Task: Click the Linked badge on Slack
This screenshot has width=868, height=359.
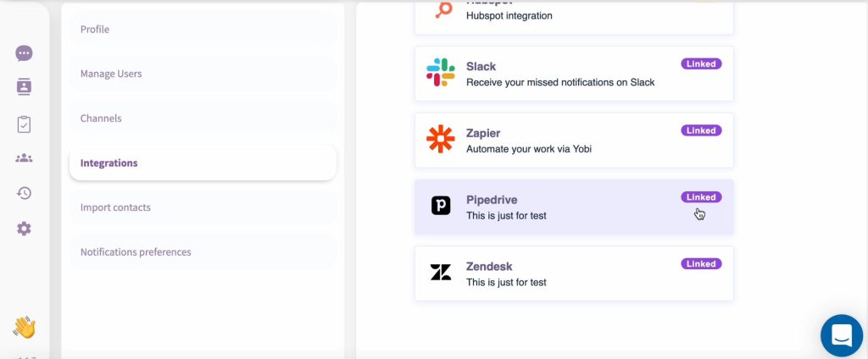Action: (701, 64)
